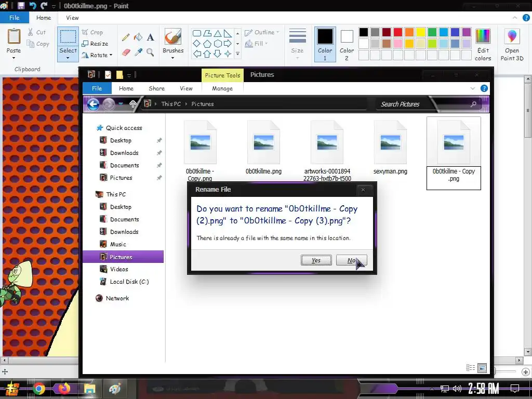Open the Start menu button
This screenshot has height=399, width=532.
point(12,389)
